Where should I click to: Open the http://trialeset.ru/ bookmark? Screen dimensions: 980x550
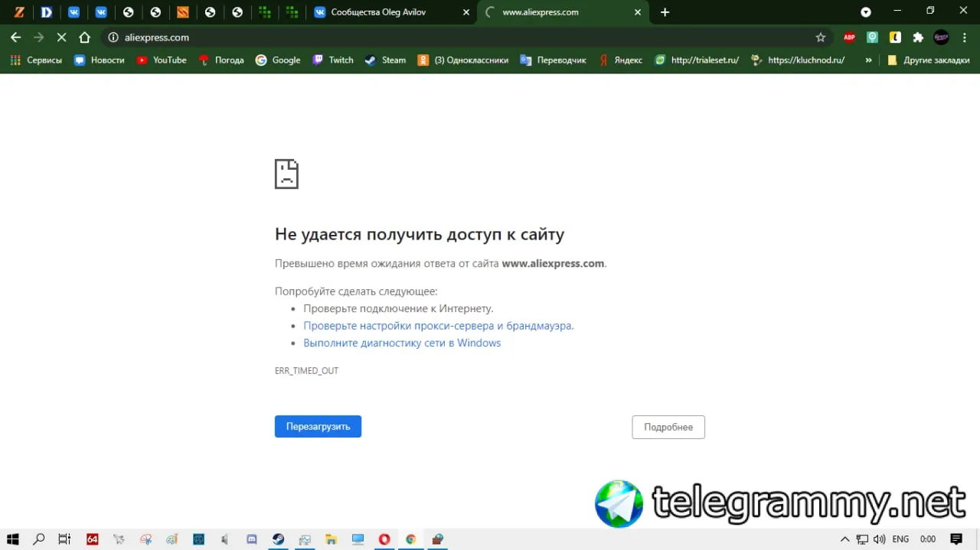pyautogui.click(x=697, y=60)
